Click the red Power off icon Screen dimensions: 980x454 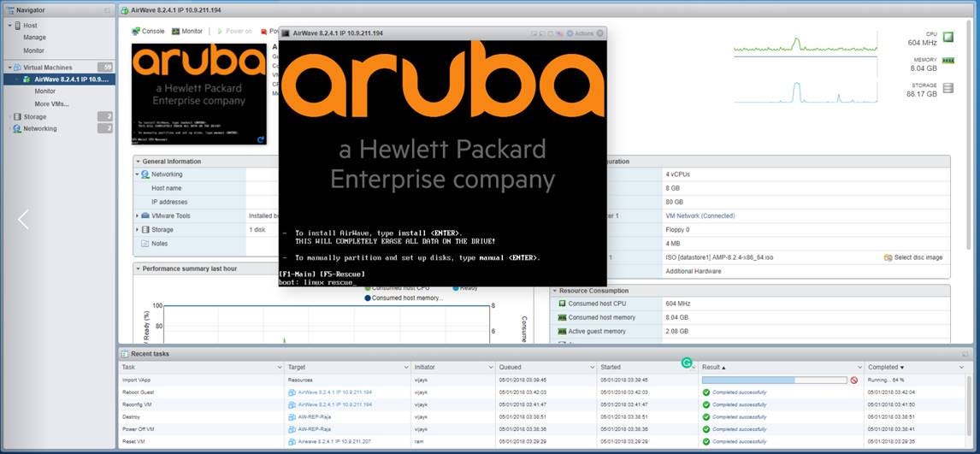pyautogui.click(x=263, y=32)
